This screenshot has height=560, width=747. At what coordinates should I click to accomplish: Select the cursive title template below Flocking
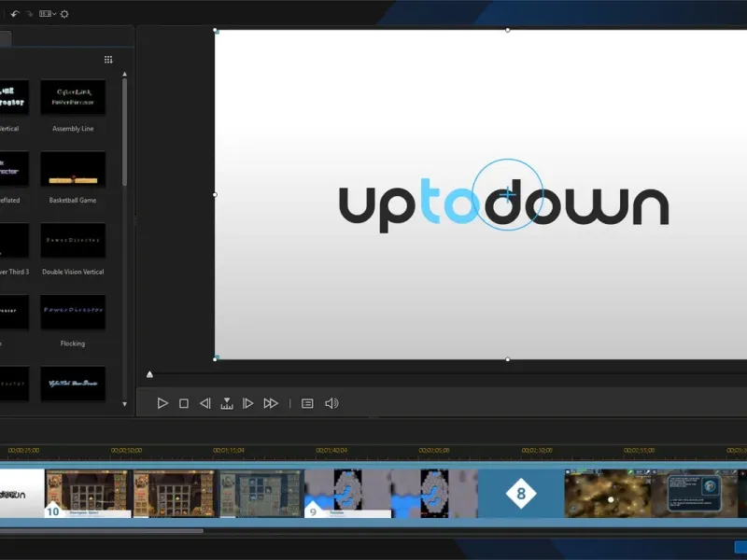pyautogui.click(x=73, y=384)
